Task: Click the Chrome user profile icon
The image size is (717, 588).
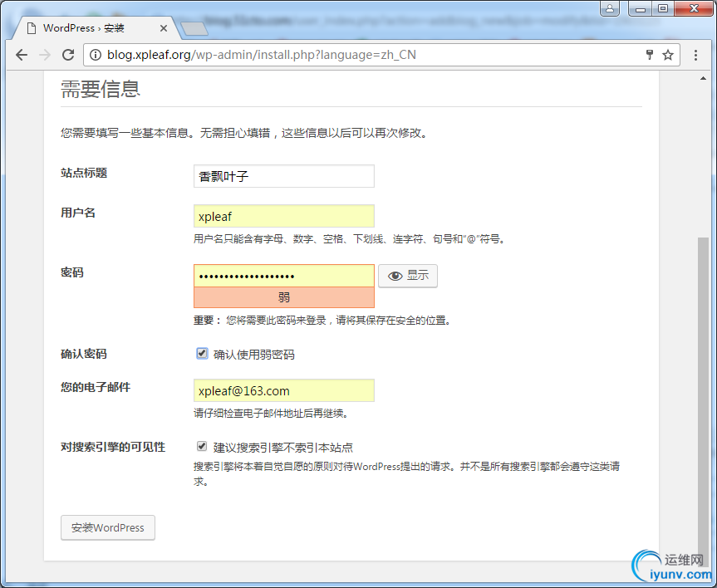Action: point(610,8)
